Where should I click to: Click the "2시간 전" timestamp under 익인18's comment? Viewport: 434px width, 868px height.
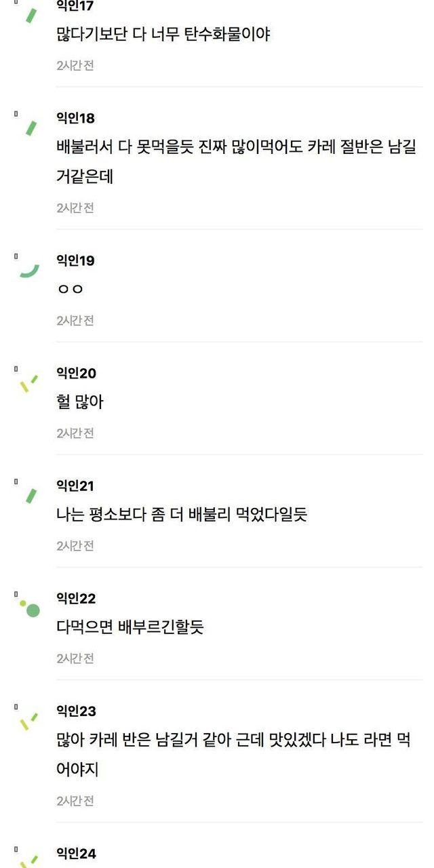75,208
